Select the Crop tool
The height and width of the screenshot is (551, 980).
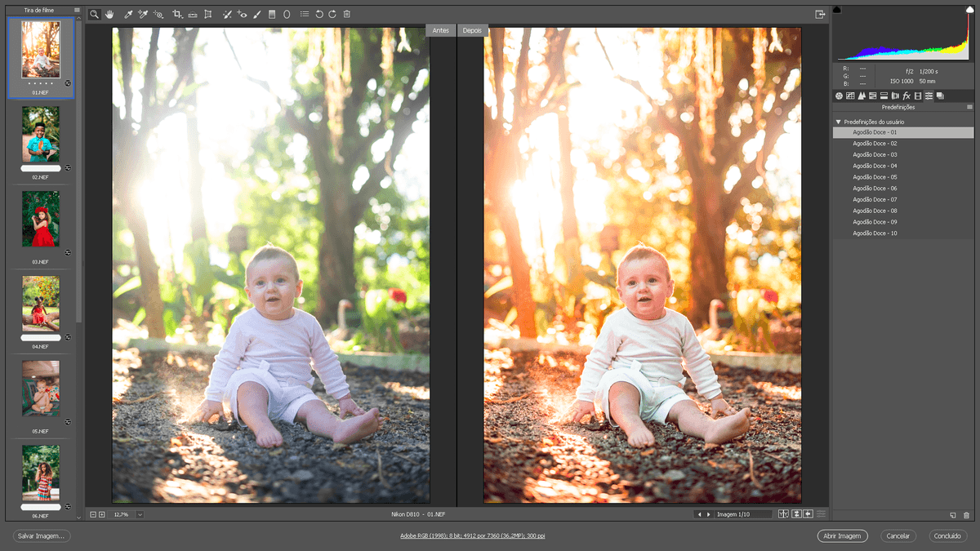177,15
